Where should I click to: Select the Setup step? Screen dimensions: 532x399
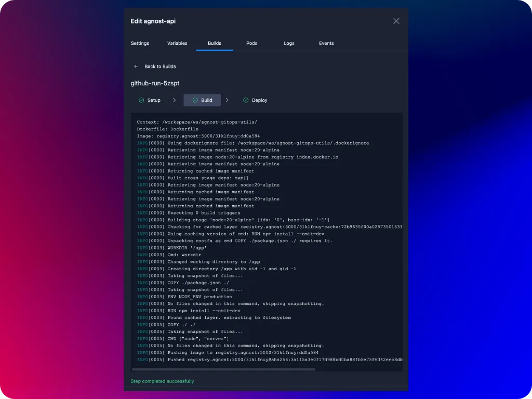coord(150,100)
